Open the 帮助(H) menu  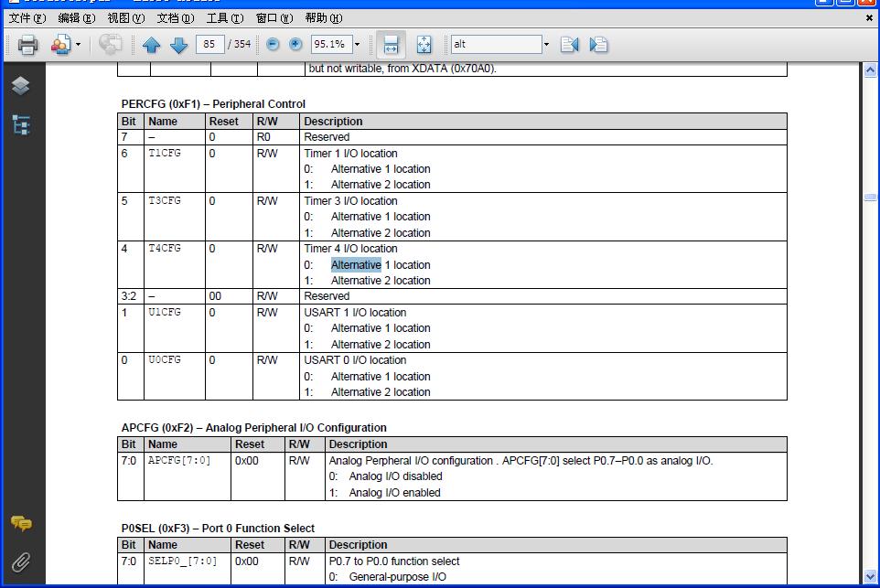(x=323, y=18)
